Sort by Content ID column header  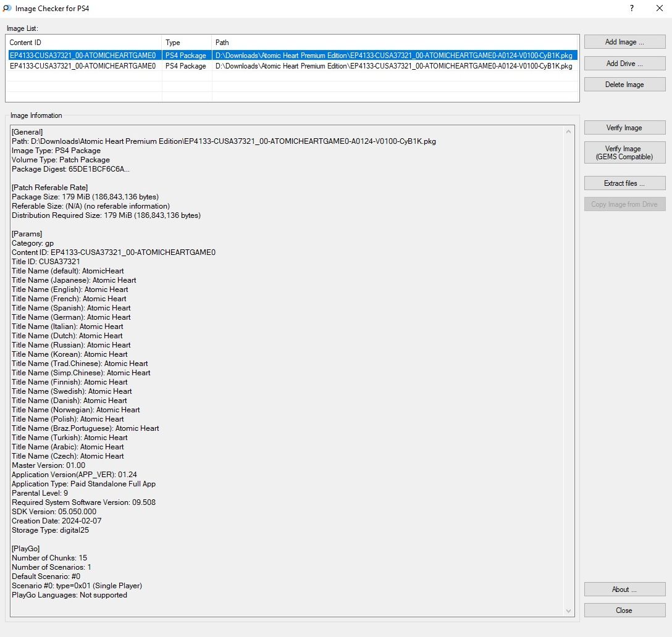[84, 43]
